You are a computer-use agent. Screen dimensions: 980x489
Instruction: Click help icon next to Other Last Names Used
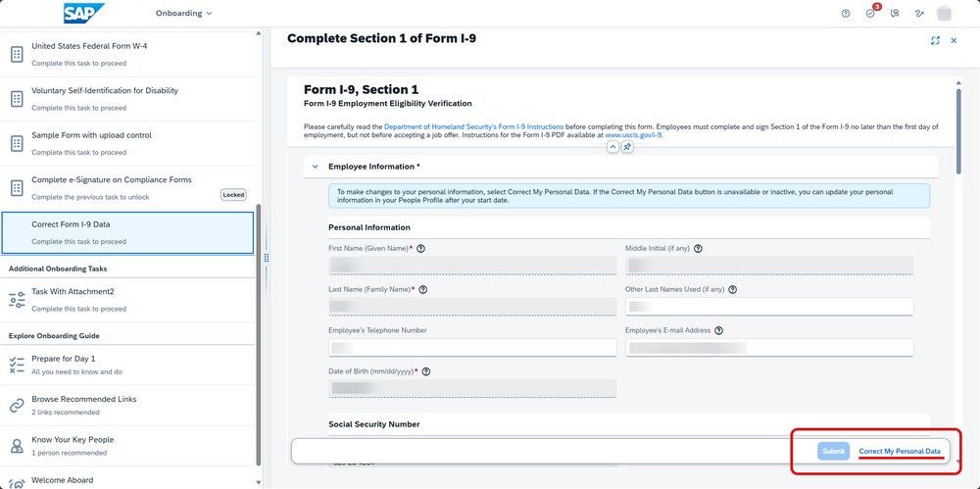coord(732,289)
